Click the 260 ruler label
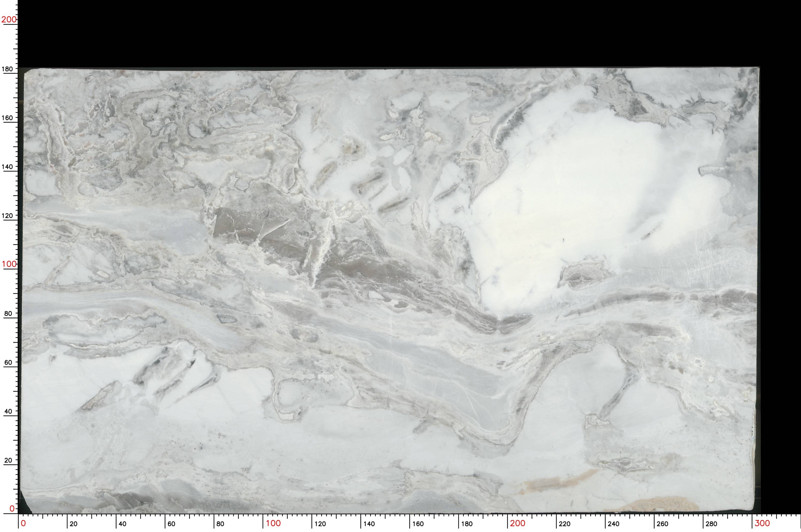The width and height of the screenshot is (801, 532). (x=663, y=524)
